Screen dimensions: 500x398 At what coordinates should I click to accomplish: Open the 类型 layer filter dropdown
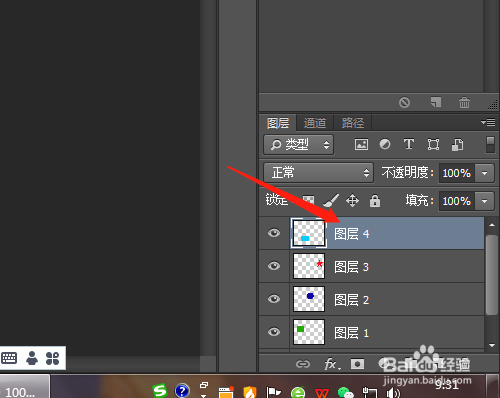point(299,145)
